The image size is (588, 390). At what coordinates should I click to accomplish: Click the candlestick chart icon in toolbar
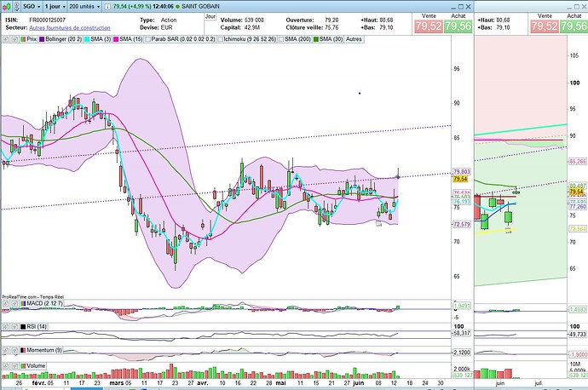[6, 6]
